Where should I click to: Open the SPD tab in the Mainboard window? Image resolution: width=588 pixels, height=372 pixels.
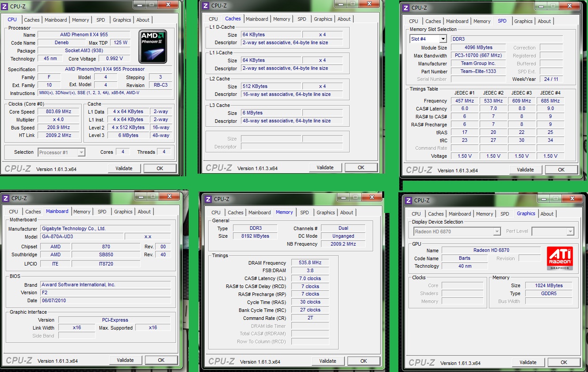pos(102,212)
